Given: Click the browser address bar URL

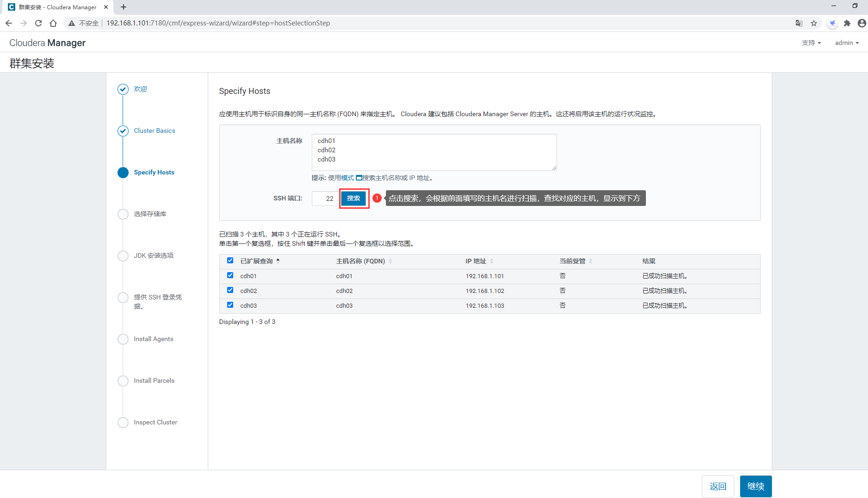Looking at the screenshot, I should point(218,23).
